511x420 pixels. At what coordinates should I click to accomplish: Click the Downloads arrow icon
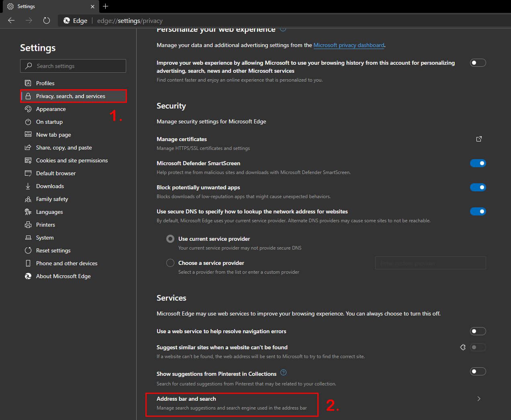[x=28, y=186]
